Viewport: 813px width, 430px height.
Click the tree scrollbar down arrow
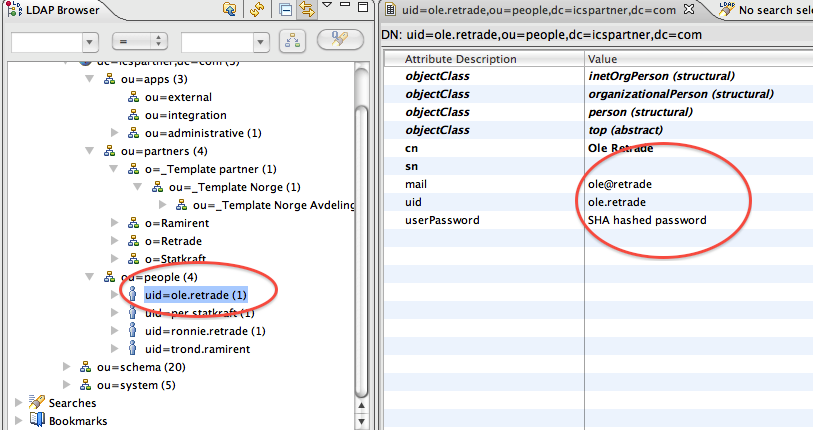[x=361, y=421]
